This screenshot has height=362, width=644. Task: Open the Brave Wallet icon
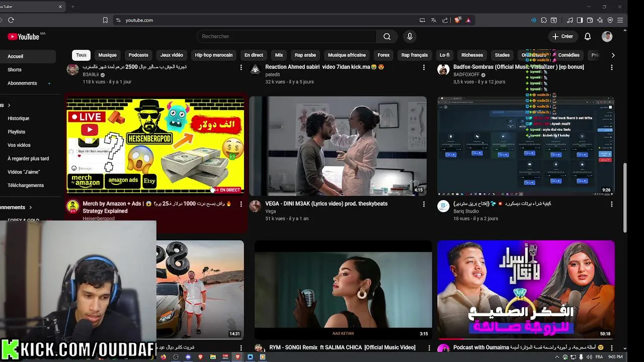coord(590,20)
